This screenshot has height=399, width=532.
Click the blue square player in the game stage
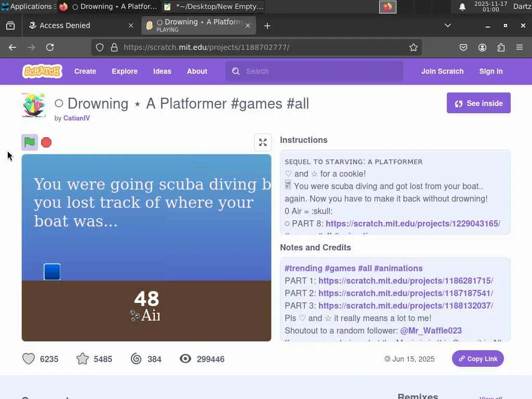(52, 272)
